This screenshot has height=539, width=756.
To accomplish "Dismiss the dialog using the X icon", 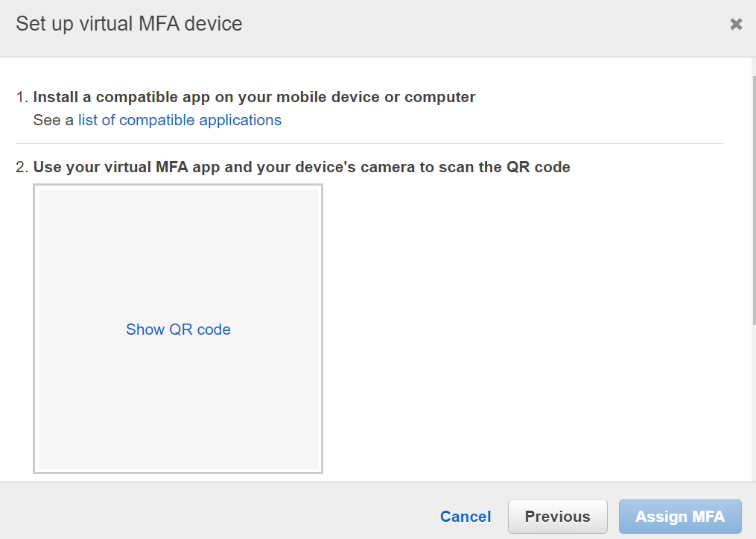I will (736, 24).
